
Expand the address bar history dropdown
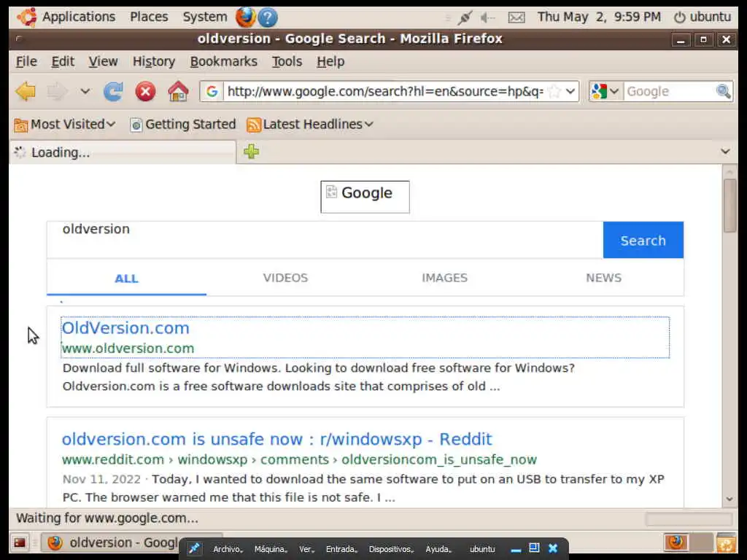click(570, 91)
